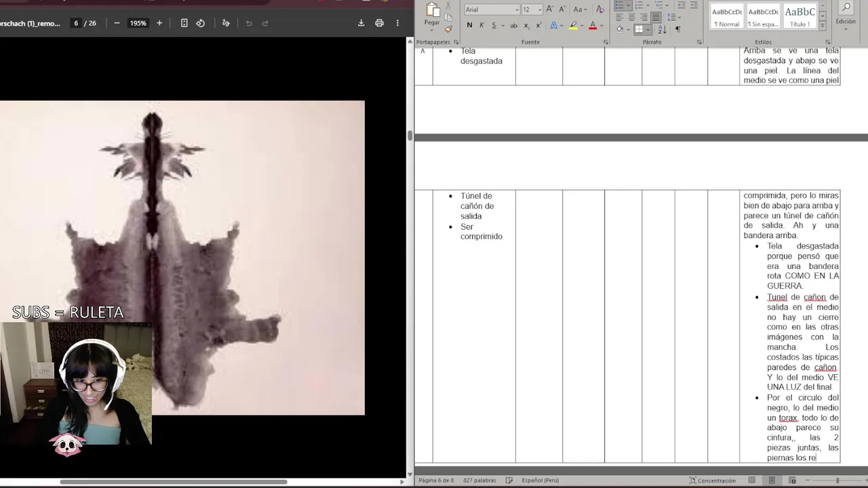Viewport: 868px width, 488px height.
Task: Open the Edición search menu
Action: (846, 15)
